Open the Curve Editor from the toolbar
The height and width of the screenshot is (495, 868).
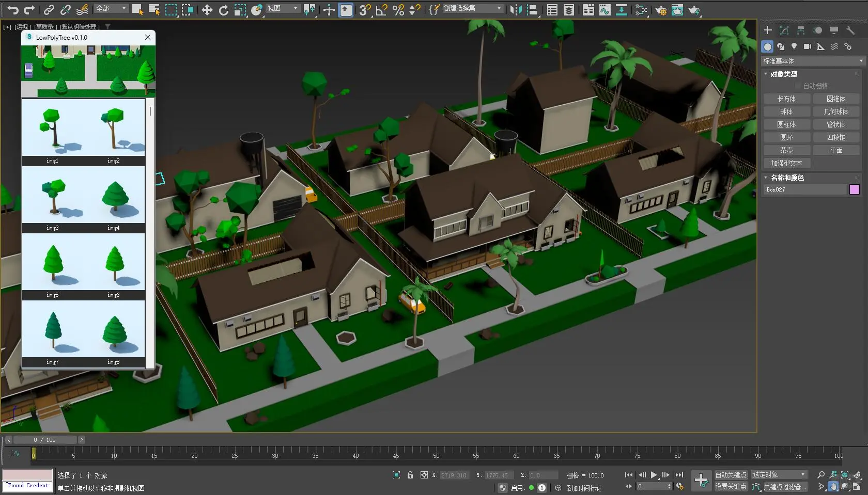[x=605, y=10]
